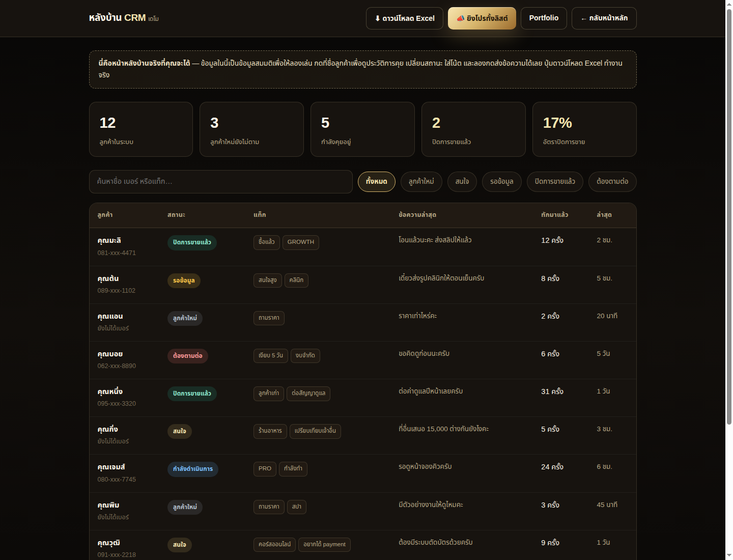The height and width of the screenshot is (560, 733).
Task: Click the แท็ก column header
Action: [260, 215]
